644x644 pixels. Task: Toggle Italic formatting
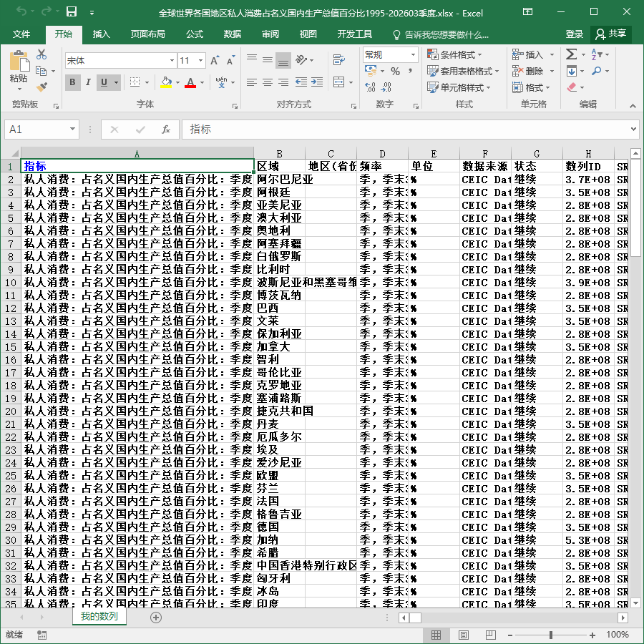pyautogui.click(x=88, y=82)
